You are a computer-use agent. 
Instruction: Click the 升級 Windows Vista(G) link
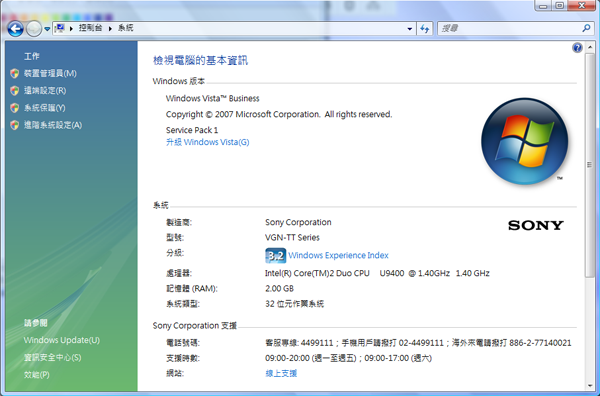[x=207, y=142]
